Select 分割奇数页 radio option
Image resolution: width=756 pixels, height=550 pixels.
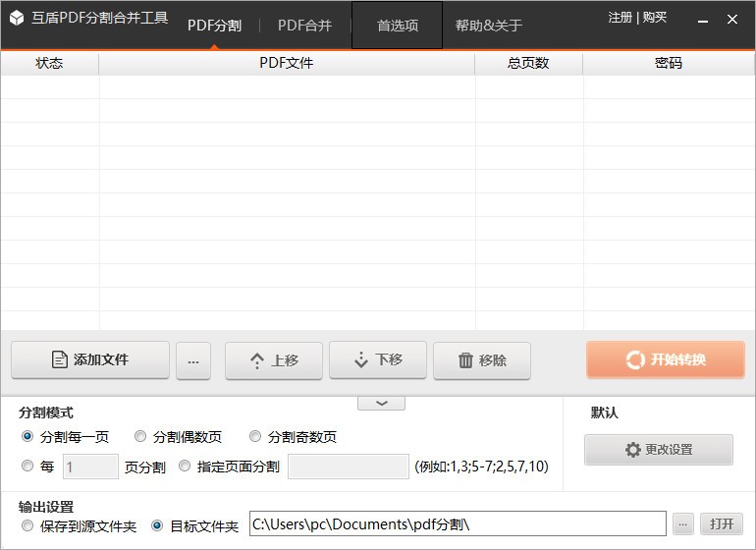click(255, 437)
